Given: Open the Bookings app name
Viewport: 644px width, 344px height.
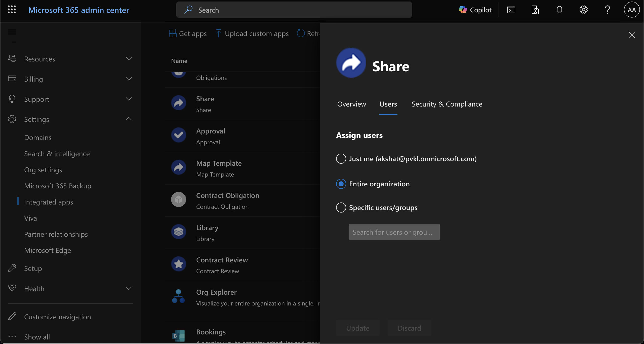Looking at the screenshot, I should tap(211, 332).
